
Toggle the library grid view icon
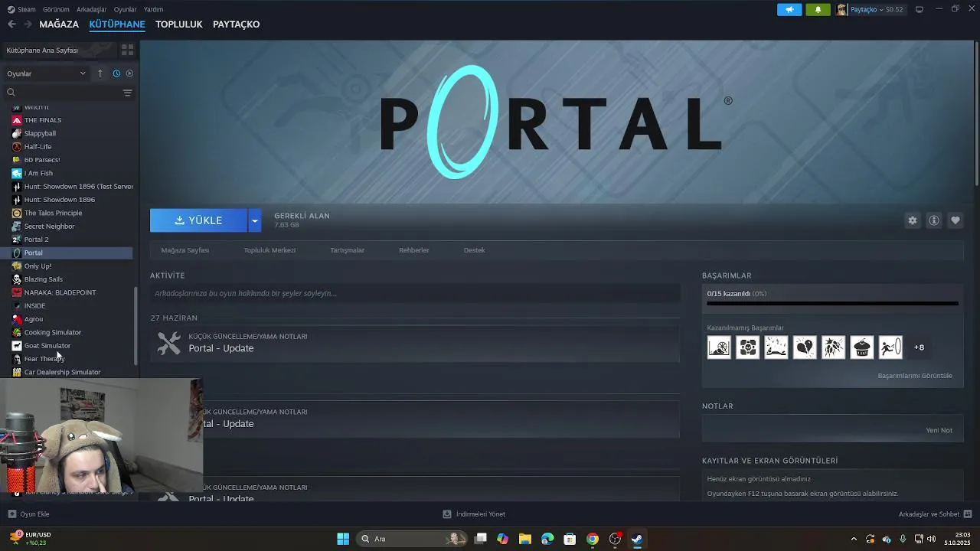tap(127, 50)
